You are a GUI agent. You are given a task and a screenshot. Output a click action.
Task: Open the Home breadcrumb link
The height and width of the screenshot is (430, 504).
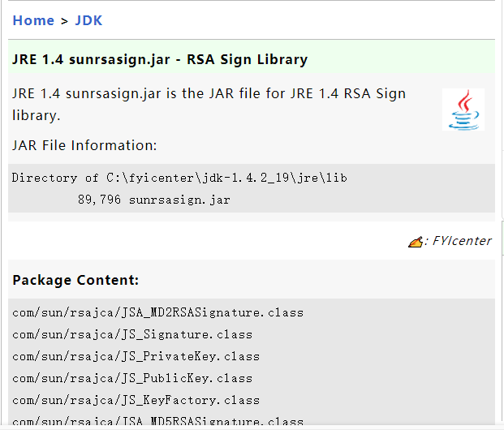tap(33, 20)
